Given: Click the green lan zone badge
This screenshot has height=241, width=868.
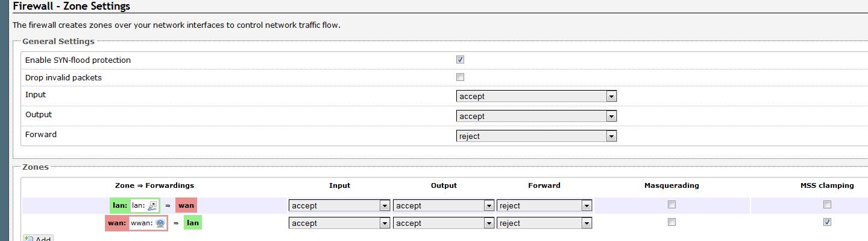Looking at the screenshot, I should tap(135, 205).
